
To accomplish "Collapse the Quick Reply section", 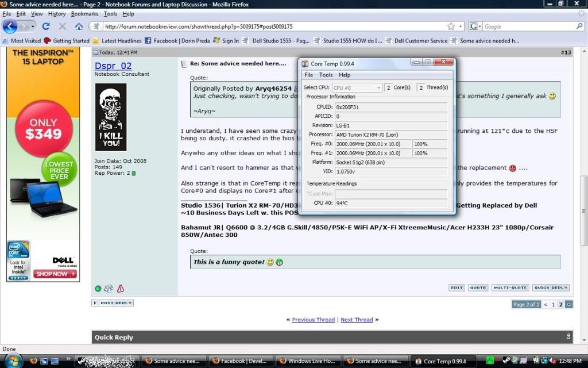I will pyautogui.click(x=568, y=336).
